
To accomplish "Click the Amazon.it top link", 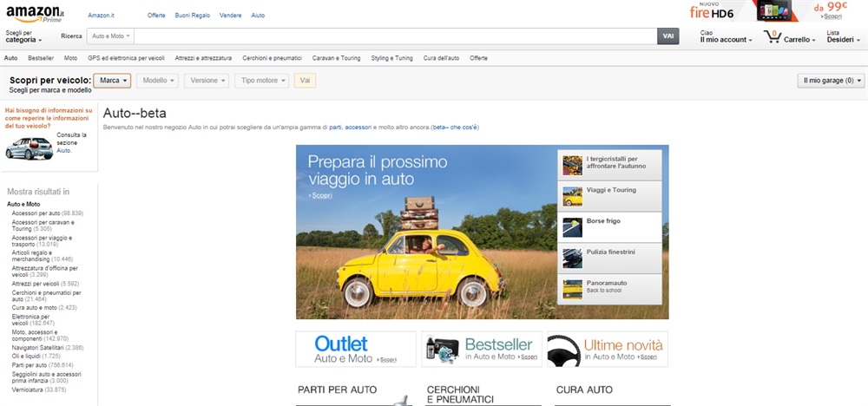I will [101, 16].
